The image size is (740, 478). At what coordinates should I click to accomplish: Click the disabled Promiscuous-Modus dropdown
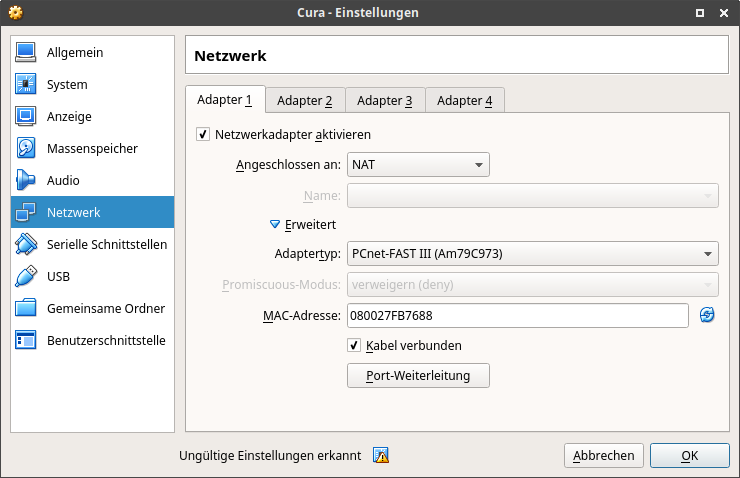[x=533, y=285]
